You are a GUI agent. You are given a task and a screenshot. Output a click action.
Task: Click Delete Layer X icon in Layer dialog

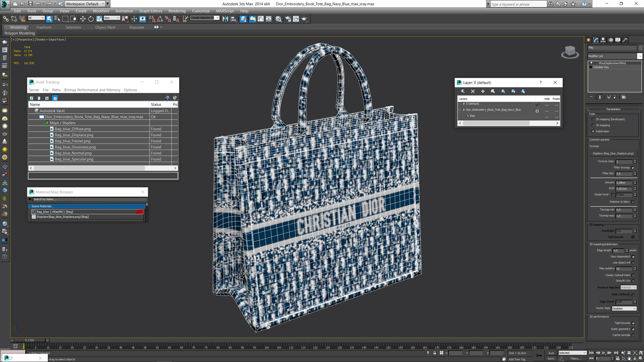(473, 91)
